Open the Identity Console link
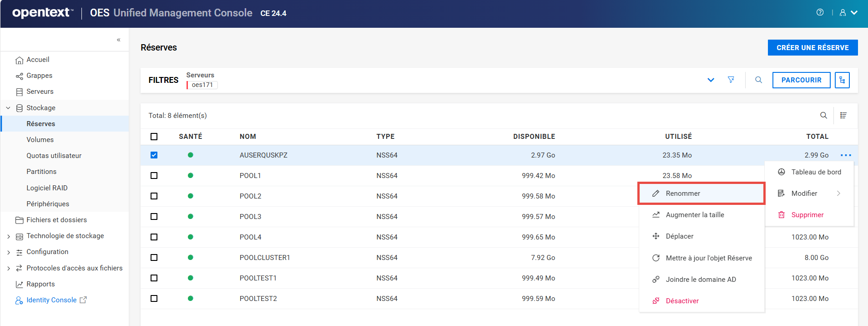The height and width of the screenshot is (326, 868). pyautogui.click(x=51, y=300)
